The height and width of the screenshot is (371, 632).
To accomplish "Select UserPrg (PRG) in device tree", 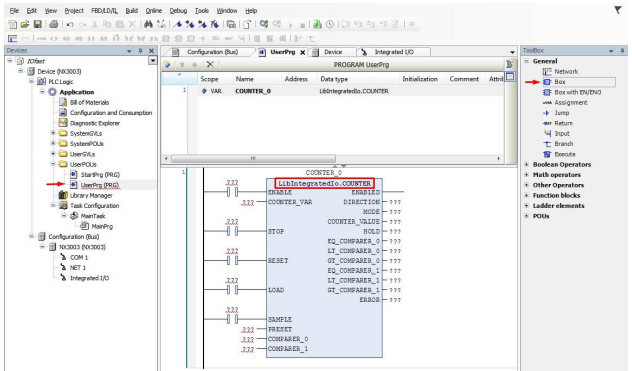I will (x=100, y=185).
